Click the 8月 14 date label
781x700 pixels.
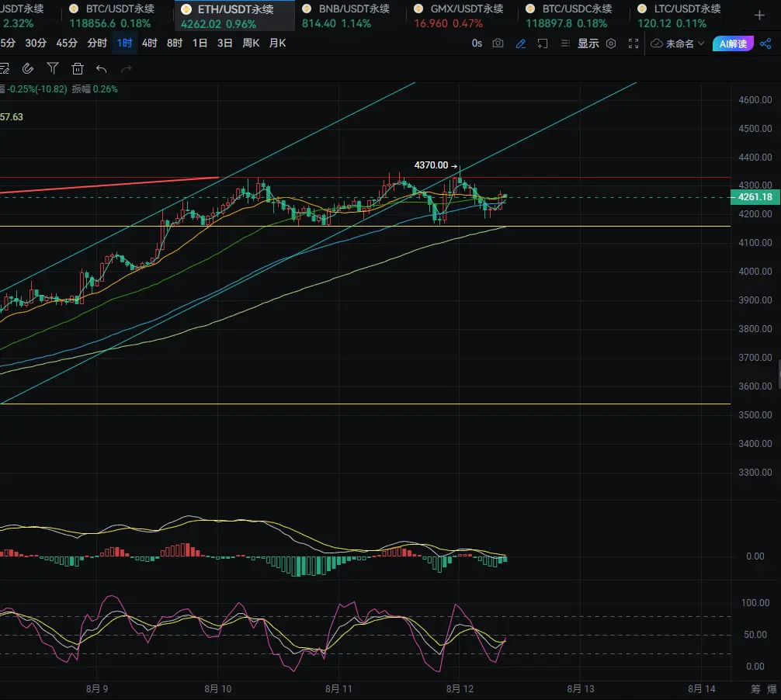coord(701,689)
